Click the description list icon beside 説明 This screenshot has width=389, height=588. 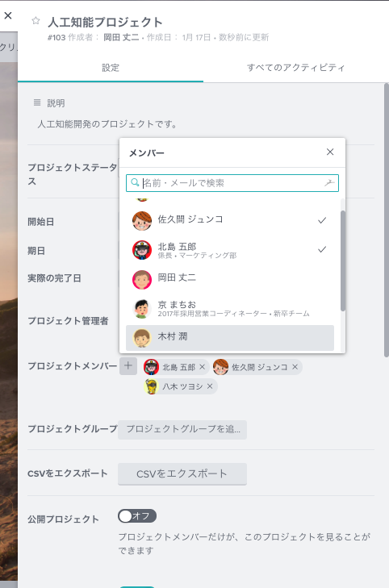(37, 102)
